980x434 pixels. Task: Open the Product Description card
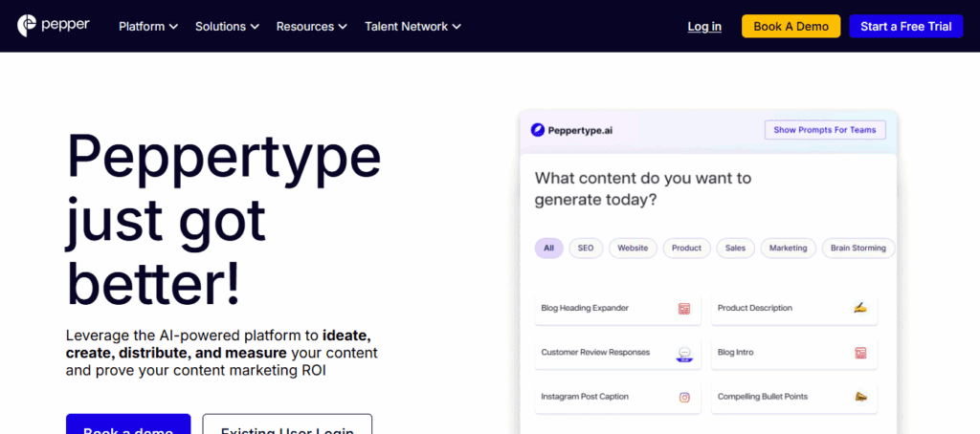pyautogui.click(x=793, y=309)
